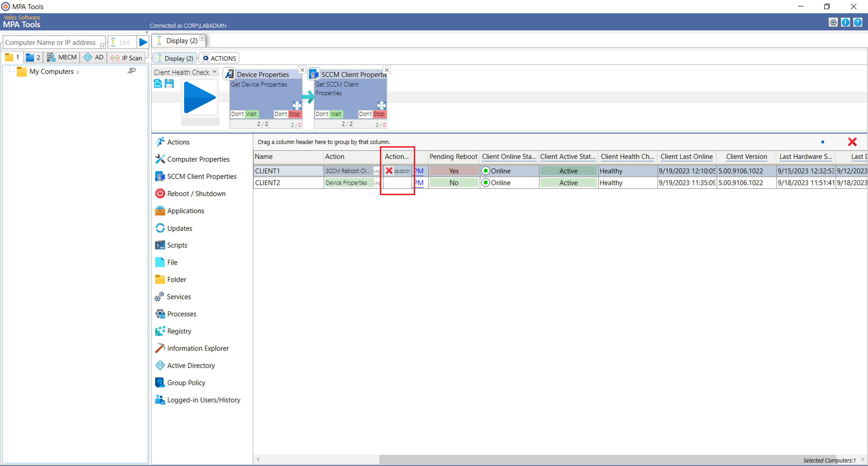Switch to the ACTIONS sub-tab

[219, 58]
